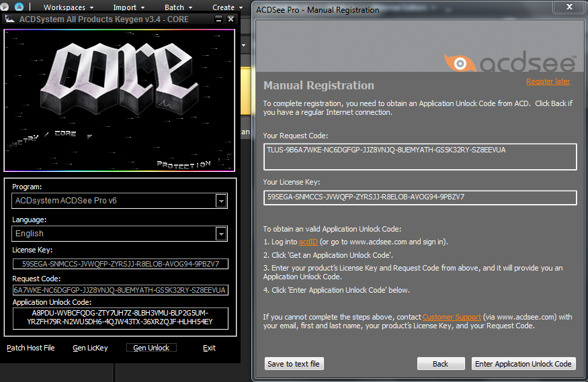
Task: Click the Manual Registration heading
Action: 319,85
